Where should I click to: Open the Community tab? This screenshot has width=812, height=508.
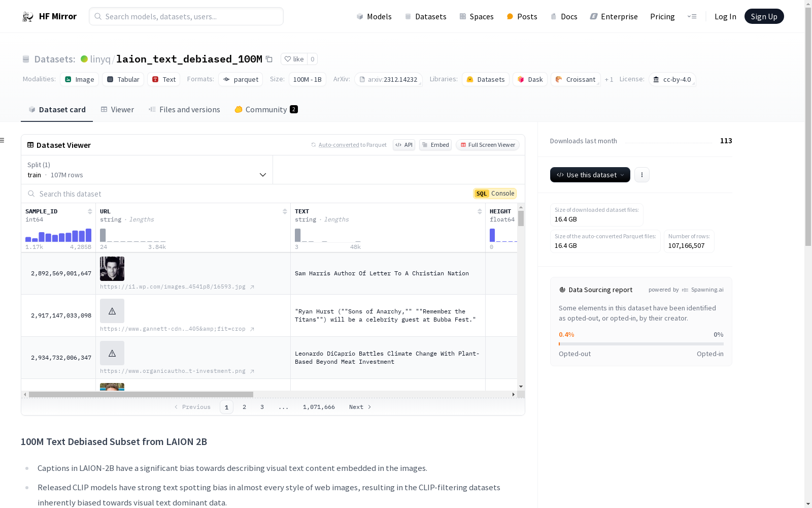pyautogui.click(x=266, y=110)
